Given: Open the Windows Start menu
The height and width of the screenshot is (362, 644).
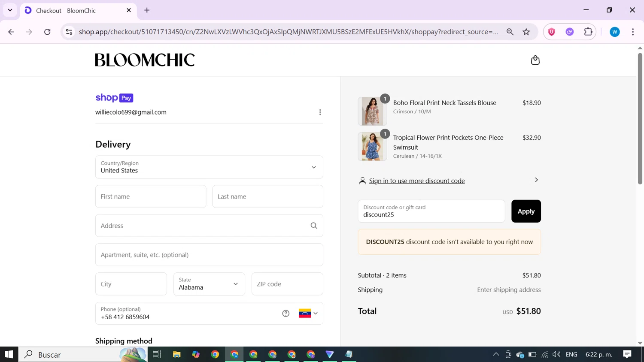Looking at the screenshot, I should (x=9, y=354).
